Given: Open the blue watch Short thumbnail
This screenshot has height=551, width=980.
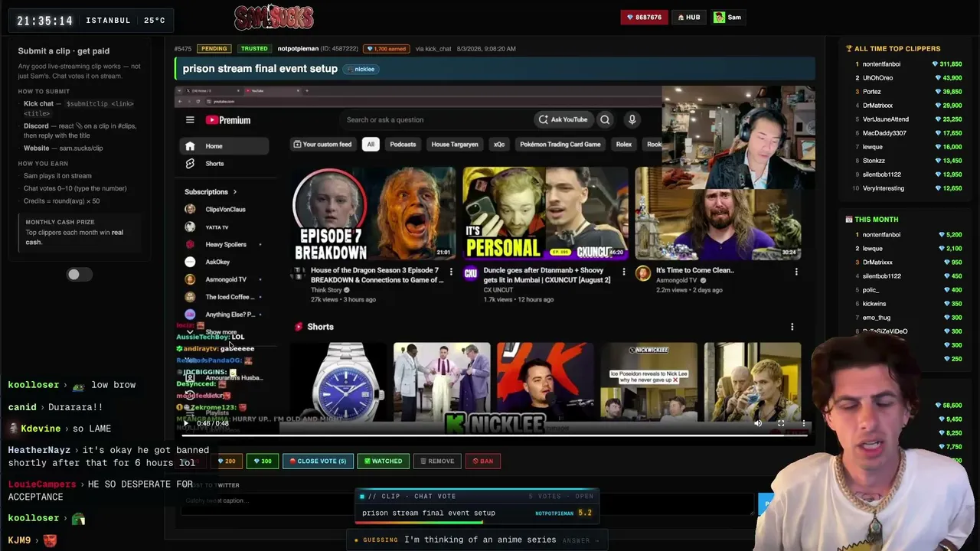Looking at the screenshot, I should click(338, 380).
